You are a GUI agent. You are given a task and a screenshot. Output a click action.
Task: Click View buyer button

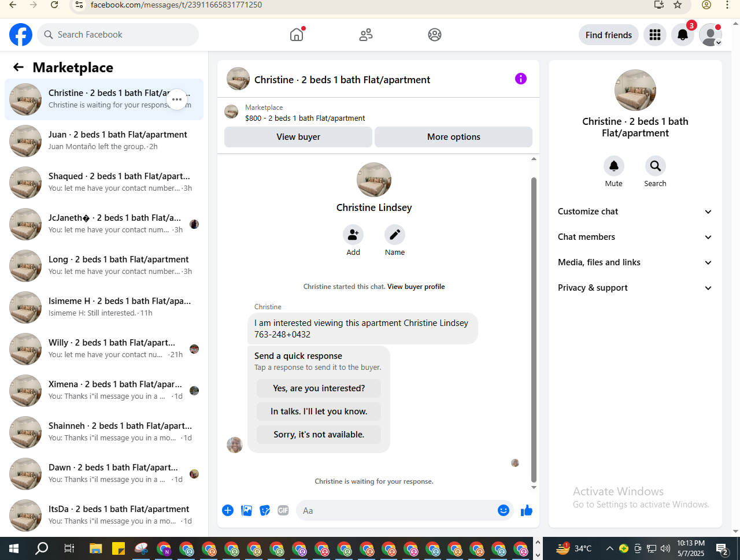pos(298,137)
